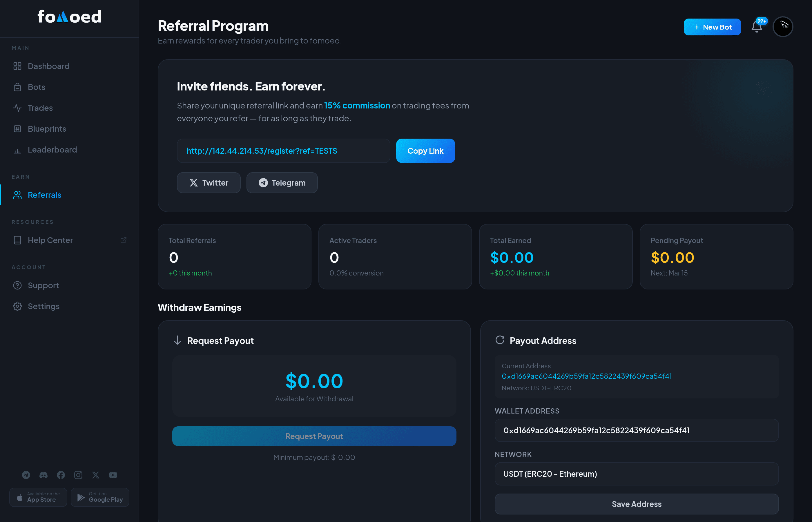812x522 pixels.
Task: Copy the referral link
Action: pos(425,151)
